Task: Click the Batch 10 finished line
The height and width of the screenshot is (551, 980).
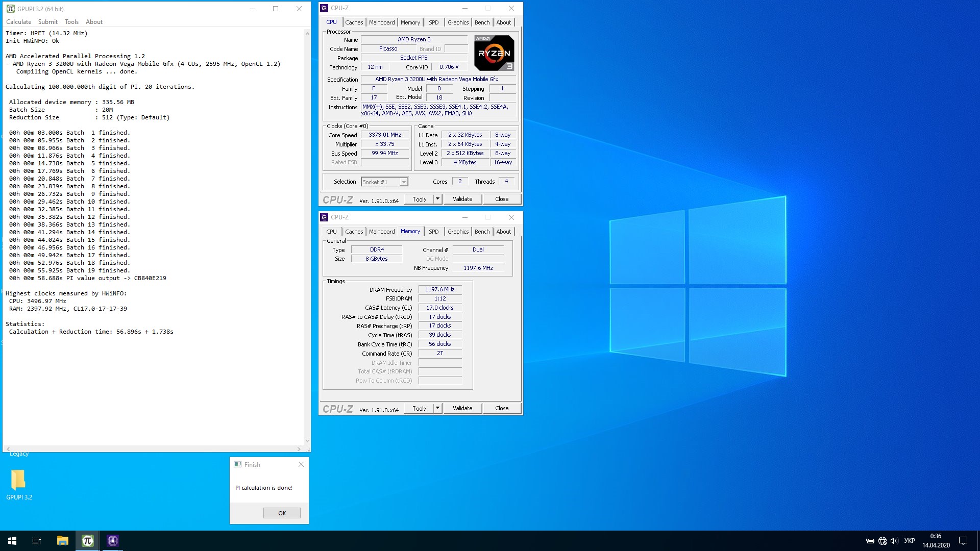Action: point(69,202)
